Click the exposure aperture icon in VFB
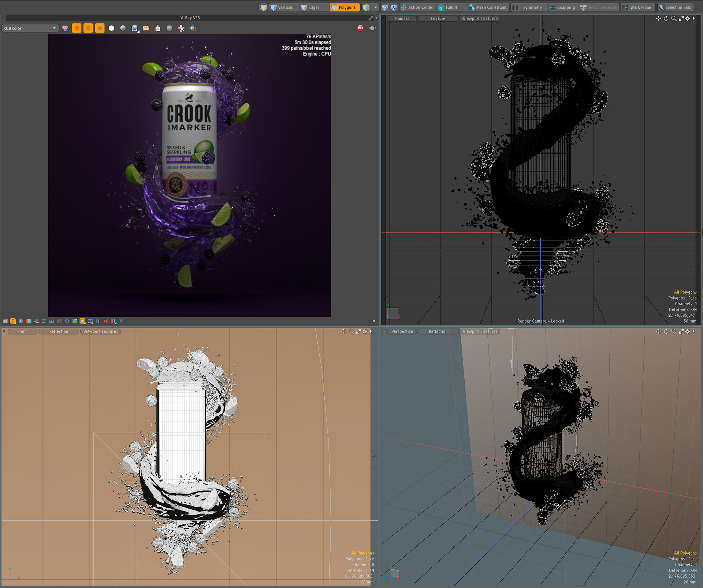The height and width of the screenshot is (588, 703). pos(67,321)
